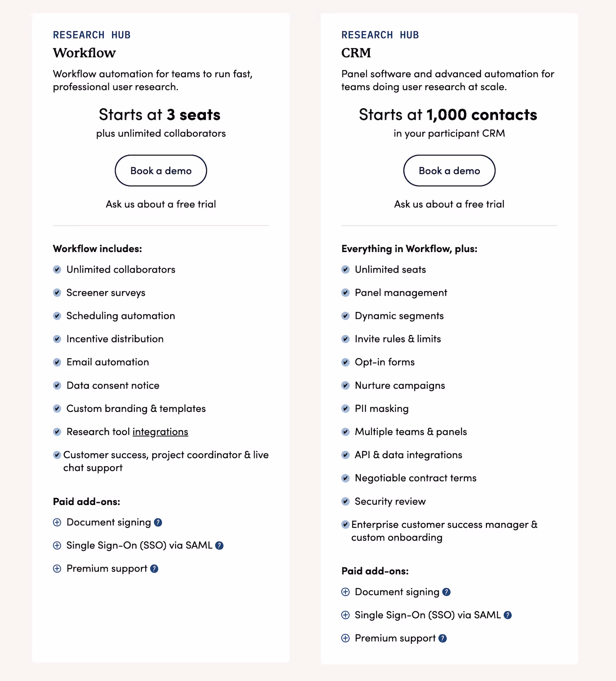Expand the Document signing add-on under Workflow
This screenshot has height=681, width=616.
pos(57,522)
